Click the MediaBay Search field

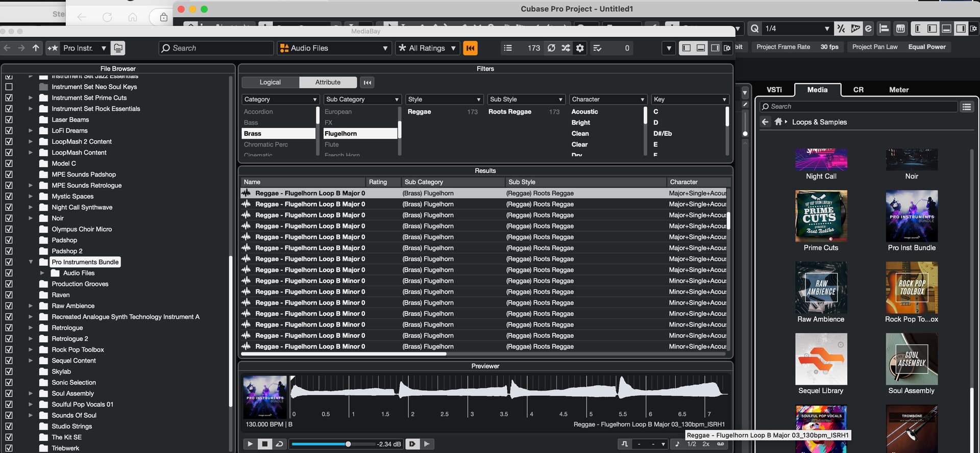(x=216, y=48)
